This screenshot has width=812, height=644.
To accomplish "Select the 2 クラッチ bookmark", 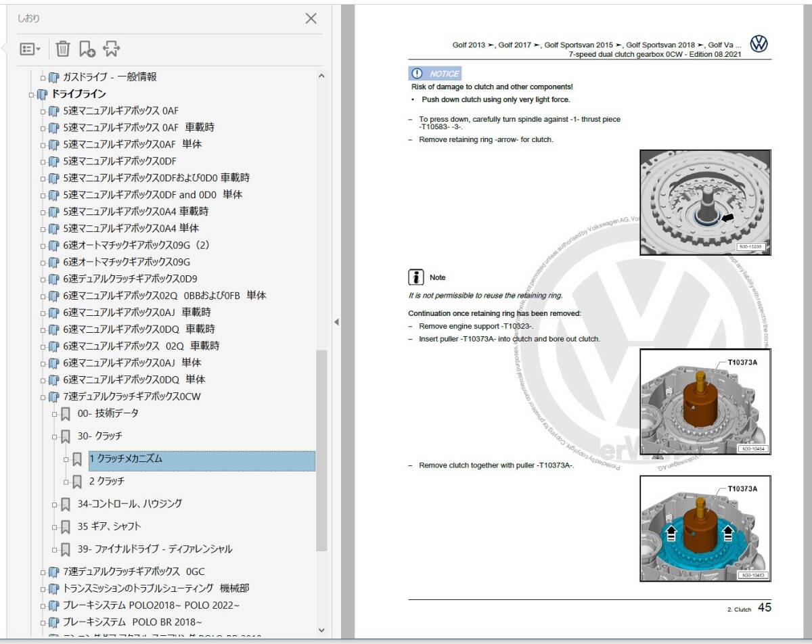I will [x=107, y=482].
